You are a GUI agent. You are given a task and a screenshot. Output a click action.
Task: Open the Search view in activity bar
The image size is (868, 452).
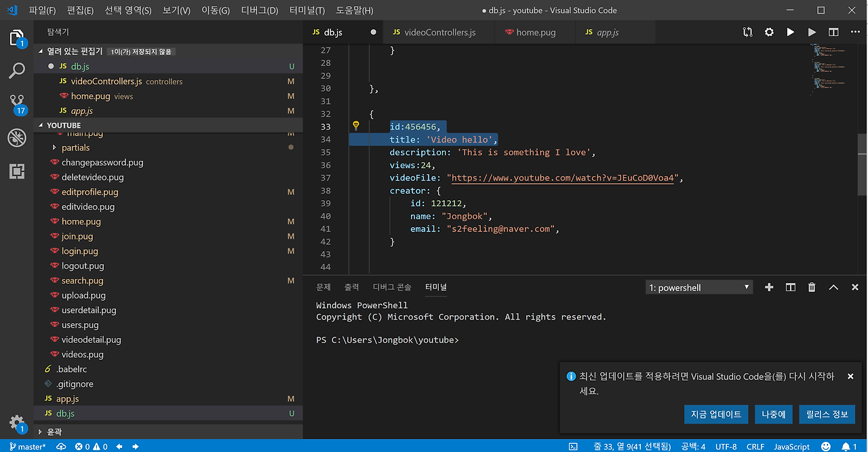[17, 71]
